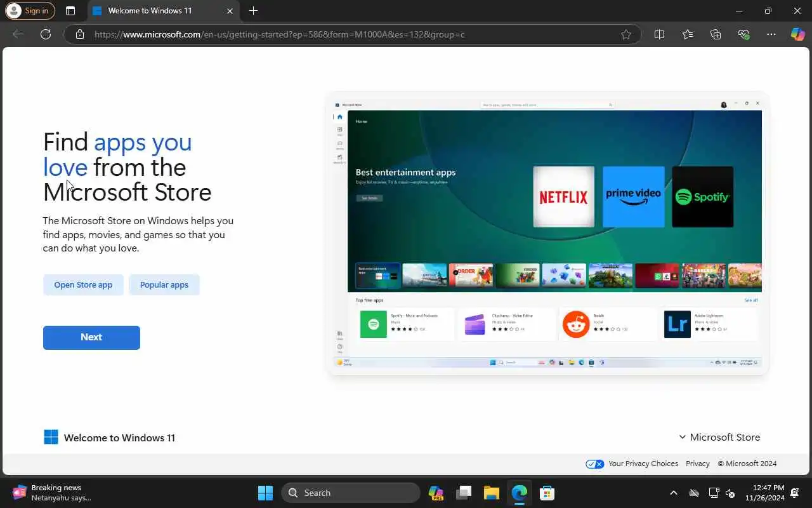Open the Copilot sidebar icon

(x=798, y=34)
